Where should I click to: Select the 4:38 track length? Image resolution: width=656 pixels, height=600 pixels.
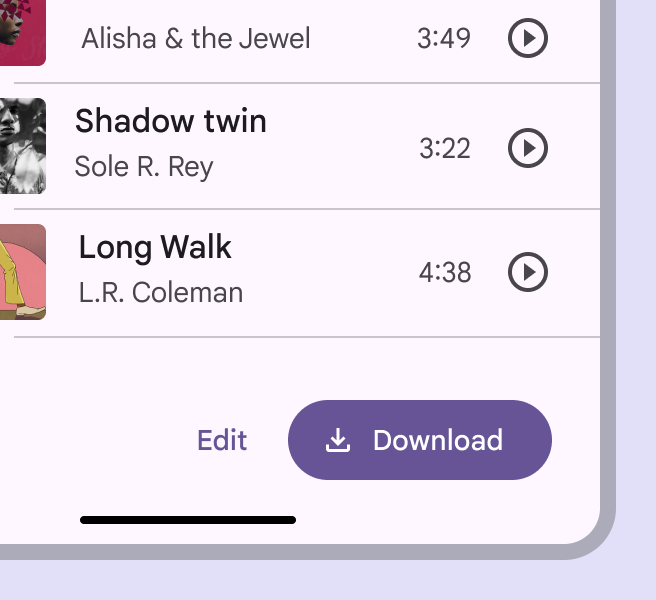[x=445, y=273]
